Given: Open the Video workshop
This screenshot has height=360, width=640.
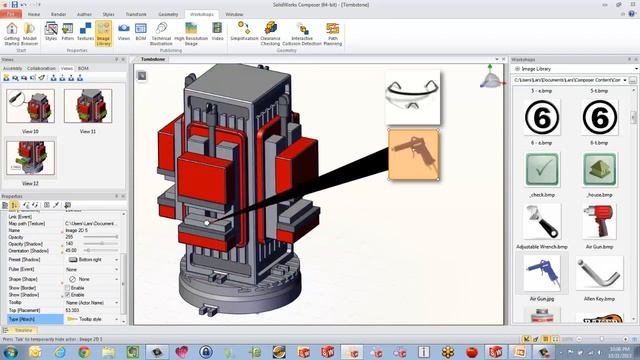Looking at the screenshot, I should 217,32.
